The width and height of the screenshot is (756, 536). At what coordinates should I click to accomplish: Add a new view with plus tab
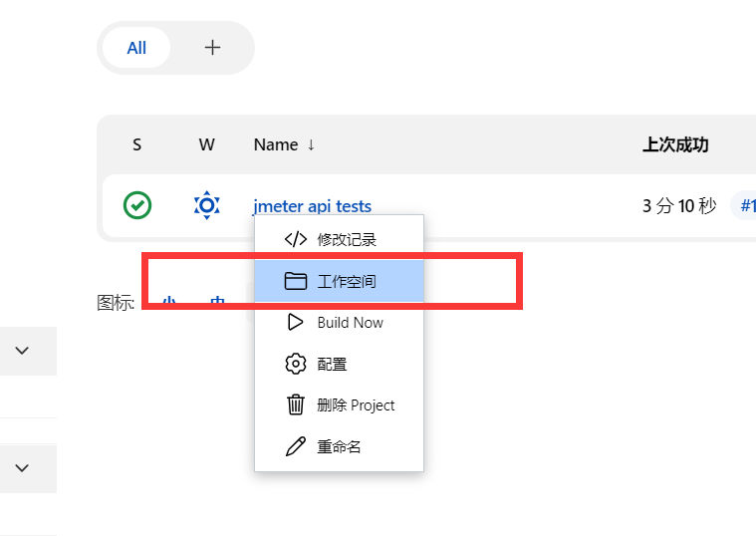point(212,48)
